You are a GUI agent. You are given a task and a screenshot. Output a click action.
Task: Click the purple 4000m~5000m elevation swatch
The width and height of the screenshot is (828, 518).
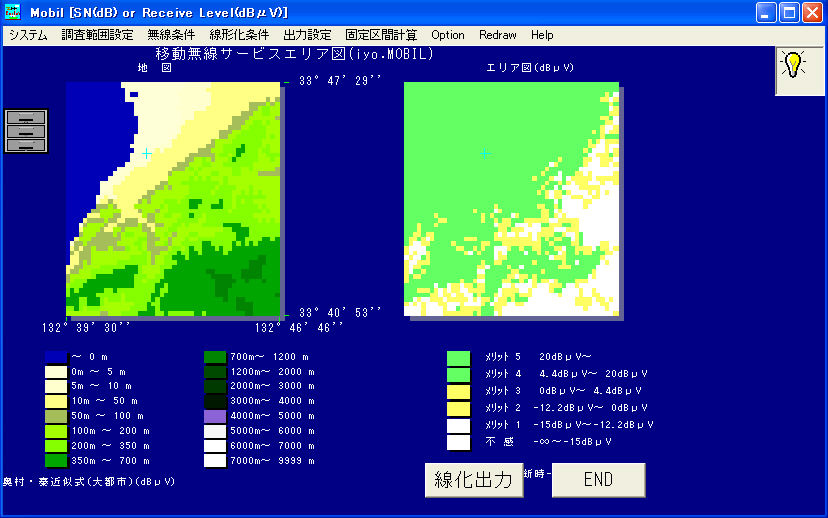pos(215,416)
